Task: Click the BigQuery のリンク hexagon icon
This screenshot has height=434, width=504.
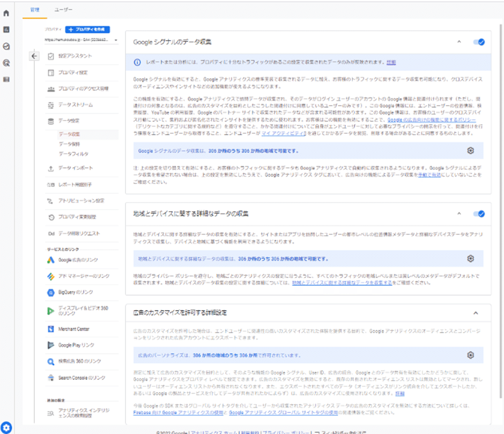Action: pyautogui.click(x=51, y=293)
